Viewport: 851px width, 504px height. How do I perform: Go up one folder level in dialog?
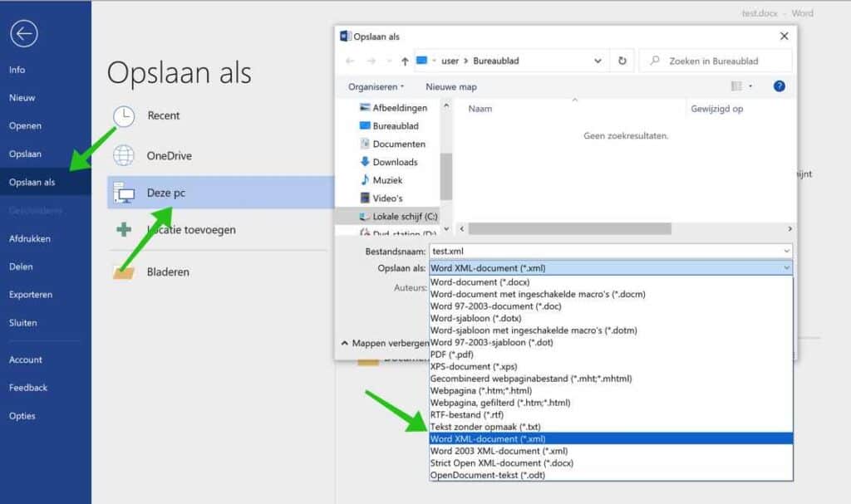point(405,61)
